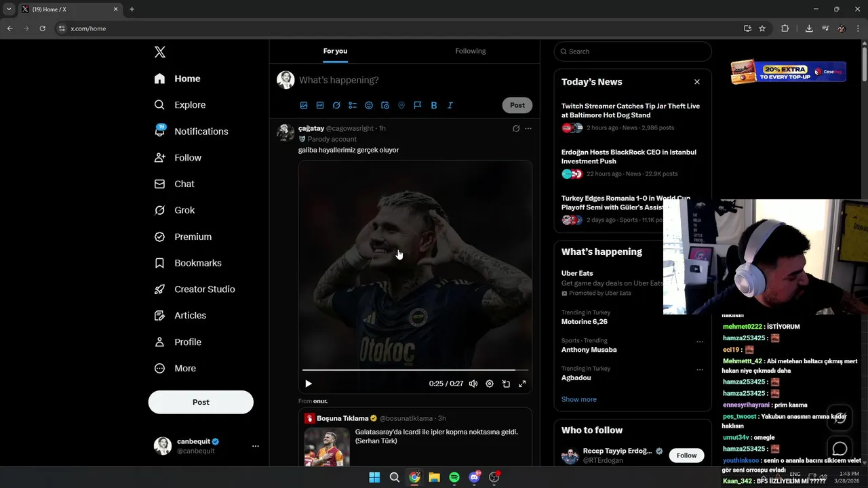Open video playback settings gear
The height and width of the screenshot is (488, 868).
[490, 384]
